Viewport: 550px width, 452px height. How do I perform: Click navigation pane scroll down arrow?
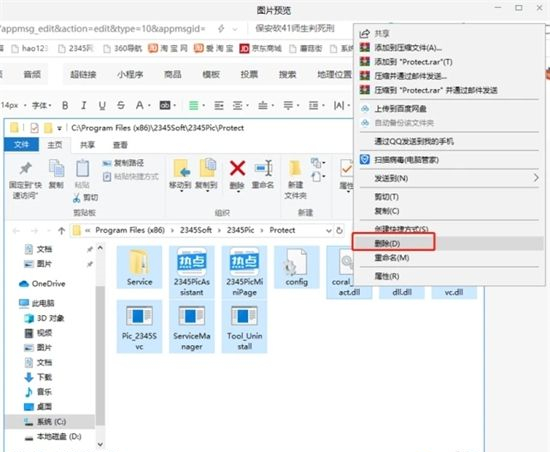(x=100, y=444)
